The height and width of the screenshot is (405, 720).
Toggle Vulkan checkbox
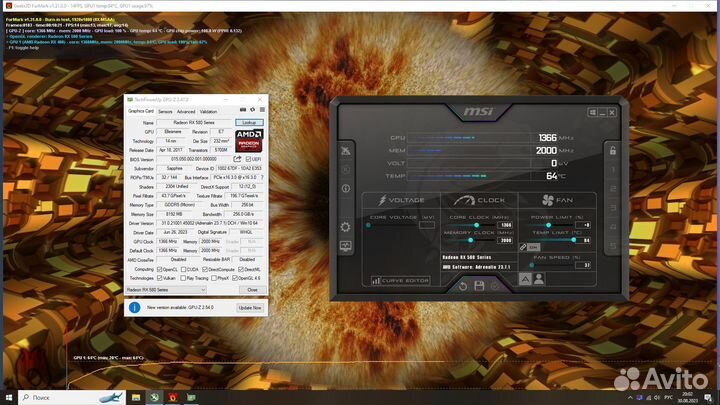tap(159, 278)
